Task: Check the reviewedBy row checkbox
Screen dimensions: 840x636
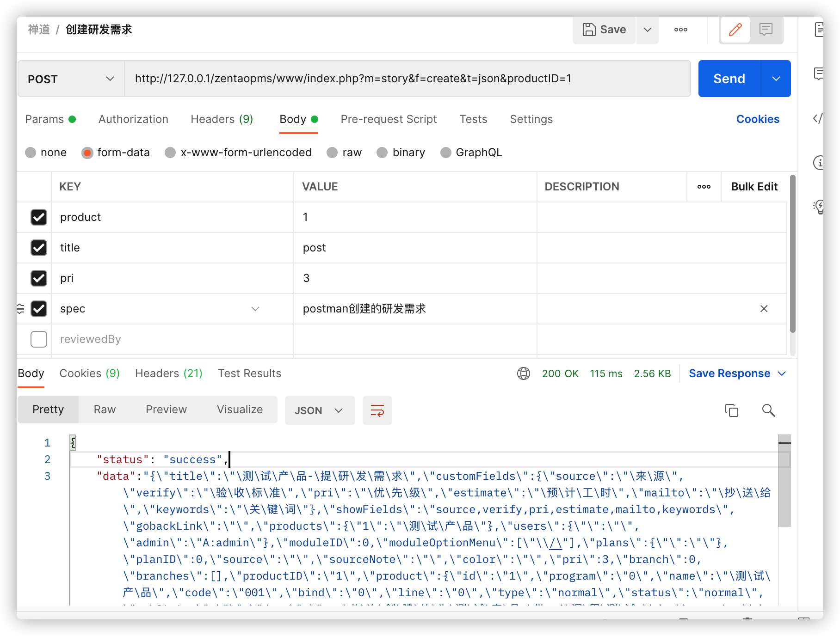Action: click(x=39, y=339)
